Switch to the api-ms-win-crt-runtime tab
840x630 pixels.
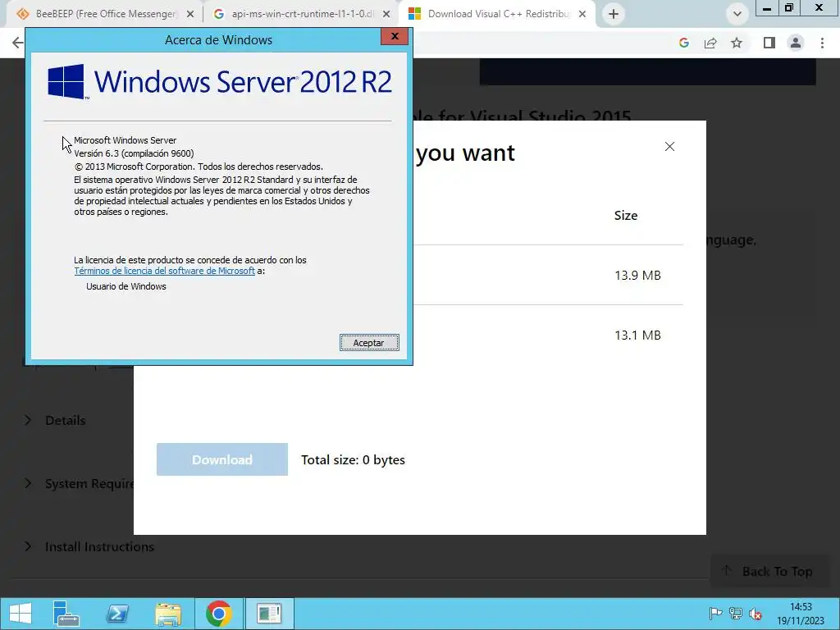click(303, 14)
